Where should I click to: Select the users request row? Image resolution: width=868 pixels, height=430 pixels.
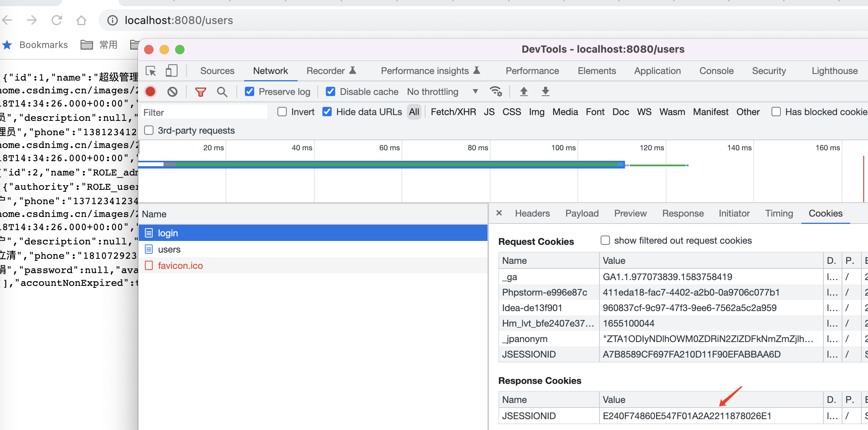pos(313,249)
